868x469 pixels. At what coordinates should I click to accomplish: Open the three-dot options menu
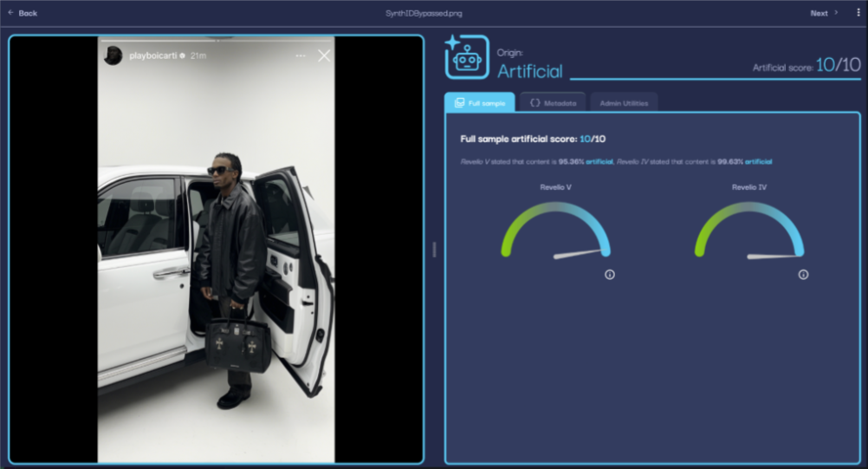[x=858, y=12]
